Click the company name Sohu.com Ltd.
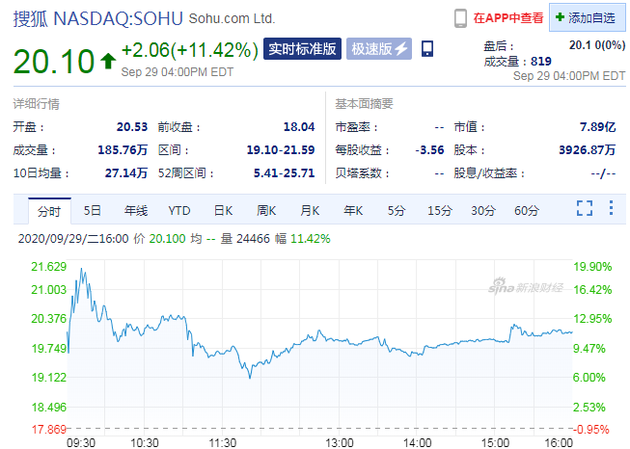Viewport: 630px width, 449px height. 232,18
